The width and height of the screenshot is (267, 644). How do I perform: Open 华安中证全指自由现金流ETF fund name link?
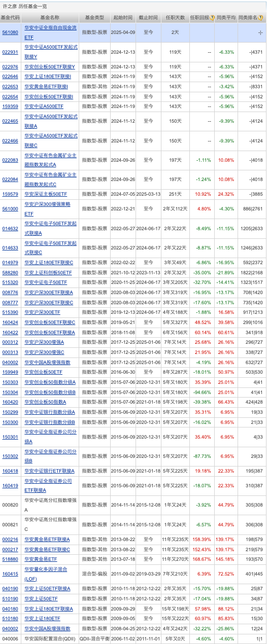[x=51, y=32]
